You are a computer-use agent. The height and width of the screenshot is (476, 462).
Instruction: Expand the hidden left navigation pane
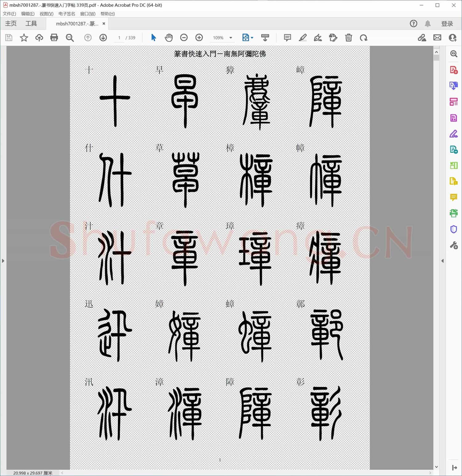[x=3, y=260]
